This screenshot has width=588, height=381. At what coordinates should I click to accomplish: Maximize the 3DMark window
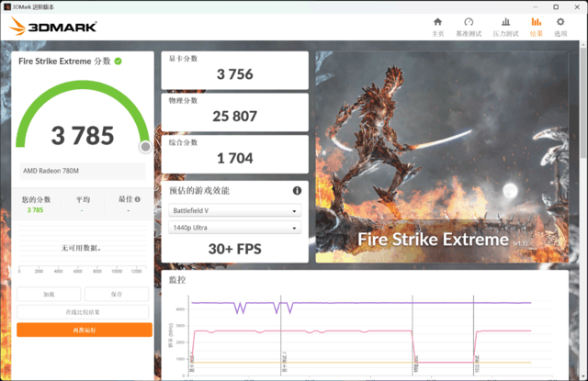[556, 6]
